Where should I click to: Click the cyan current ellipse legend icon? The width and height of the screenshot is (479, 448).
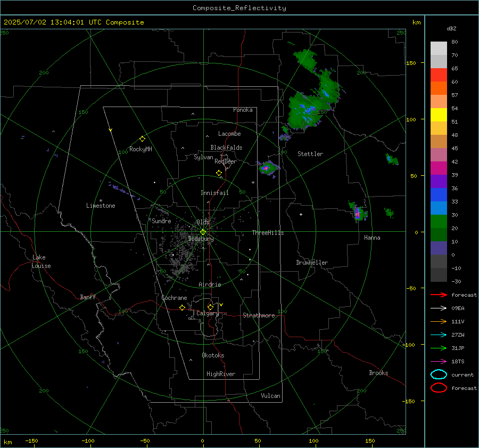click(439, 374)
